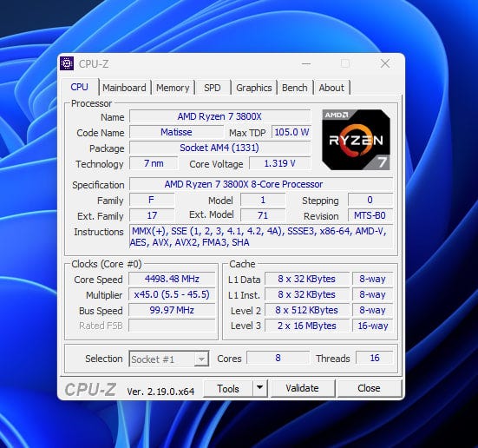Viewport: 478px width, 448px height.
Task: Click the L1 Data value 8 x 32 KBytes
Action: click(307, 279)
